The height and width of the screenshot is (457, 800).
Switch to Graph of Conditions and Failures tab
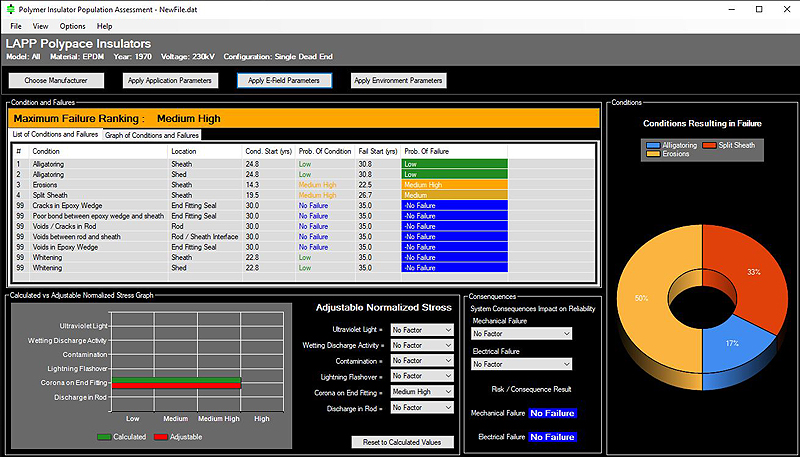[152, 134]
